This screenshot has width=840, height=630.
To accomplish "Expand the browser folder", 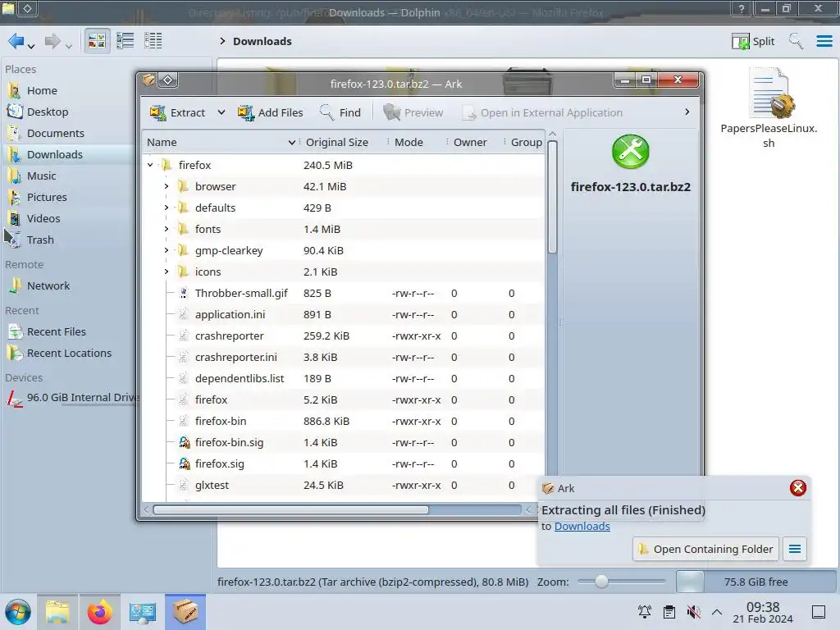I will coord(166,186).
